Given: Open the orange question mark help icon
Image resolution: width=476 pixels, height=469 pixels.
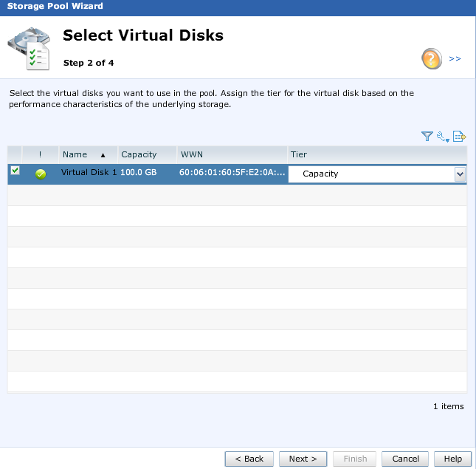Looking at the screenshot, I should click(432, 58).
